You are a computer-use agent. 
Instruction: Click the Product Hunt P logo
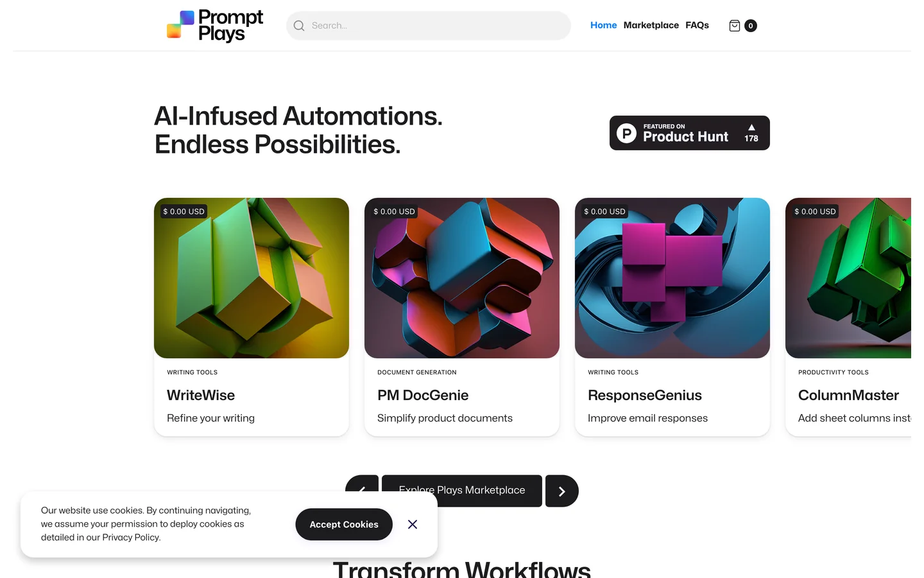click(626, 133)
